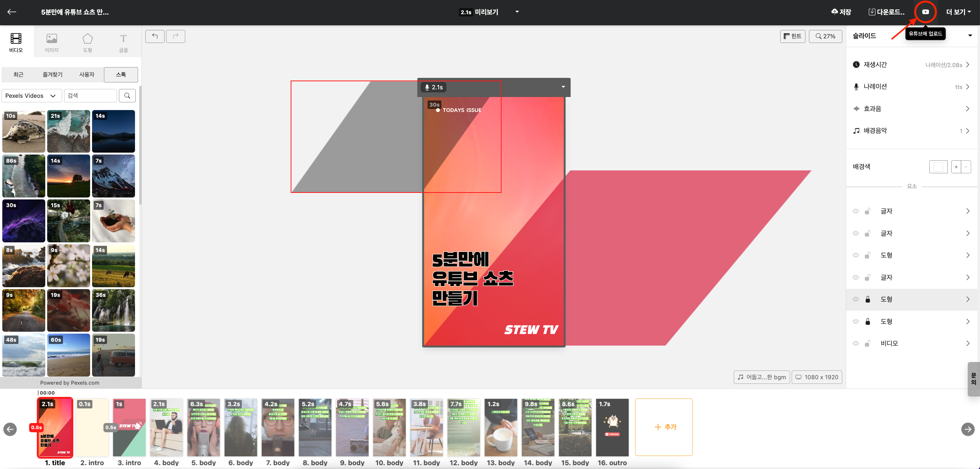980x469 pixels.
Task: Toggle lock on last 도형 layer
Action: click(868, 321)
